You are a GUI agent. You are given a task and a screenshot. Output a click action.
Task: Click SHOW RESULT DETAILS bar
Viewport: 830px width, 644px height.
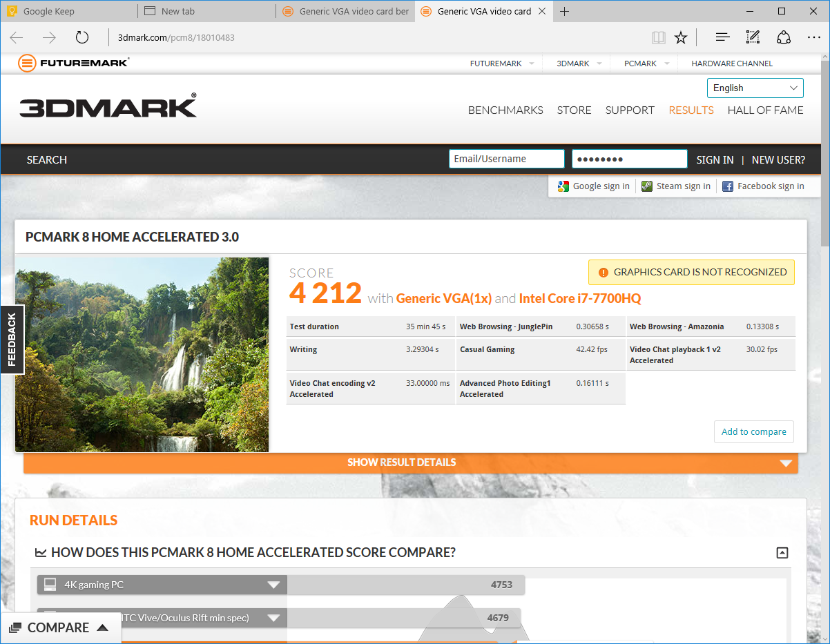click(411, 462)
